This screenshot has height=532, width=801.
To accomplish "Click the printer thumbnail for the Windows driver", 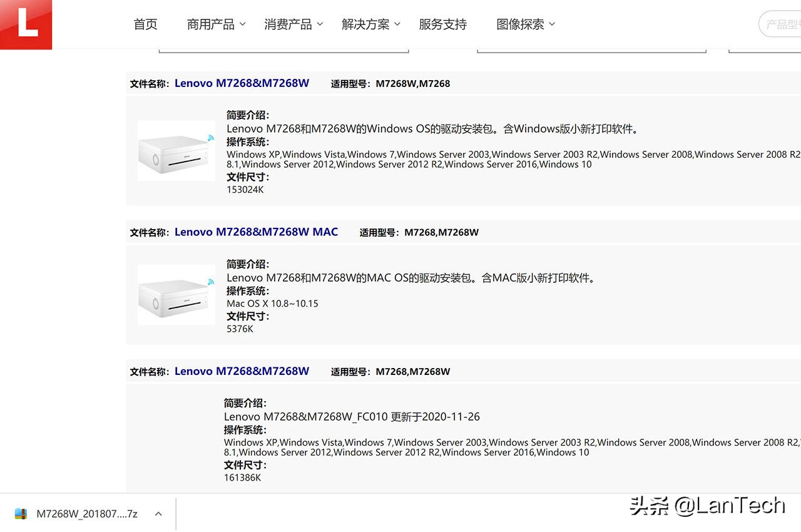I will (x=176, y=150).
